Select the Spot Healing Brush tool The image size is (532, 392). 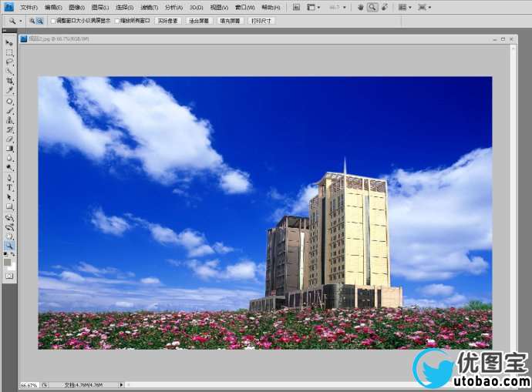point(9,102)
